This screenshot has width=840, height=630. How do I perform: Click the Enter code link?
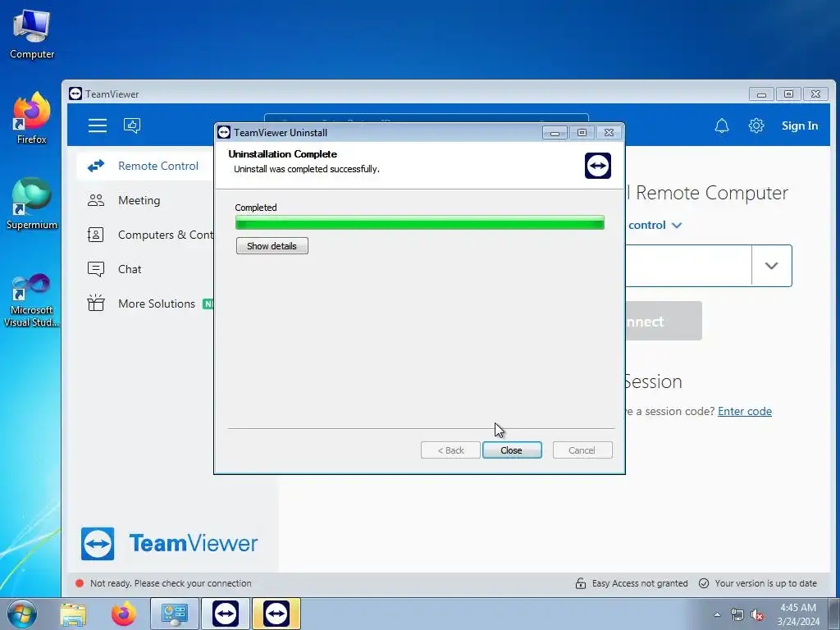pos(745,412)
